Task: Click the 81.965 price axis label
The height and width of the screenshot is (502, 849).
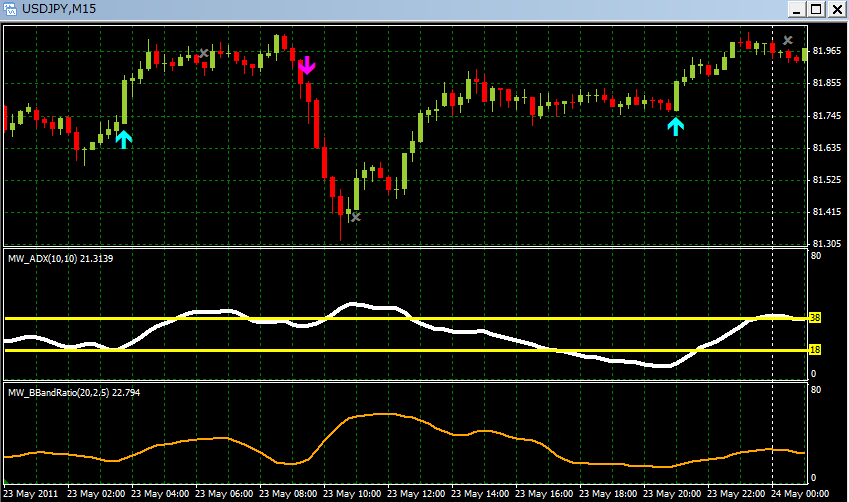Action: click(826, 51)
